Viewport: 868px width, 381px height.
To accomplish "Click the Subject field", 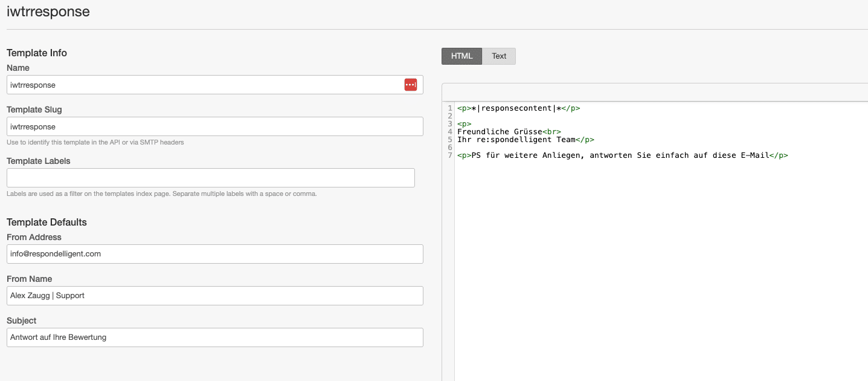I will pyautogui.click(x=214, y=337).
